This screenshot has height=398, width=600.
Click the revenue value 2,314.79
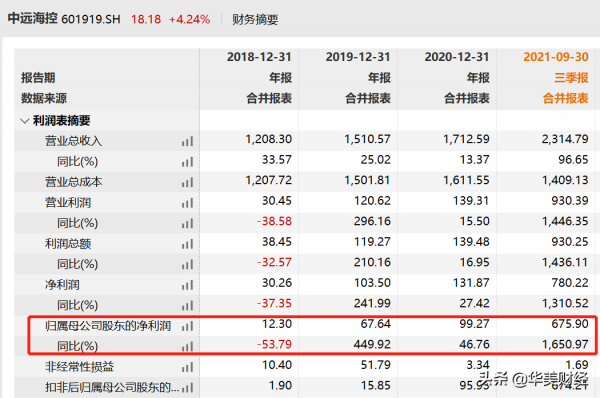(565, 139)
